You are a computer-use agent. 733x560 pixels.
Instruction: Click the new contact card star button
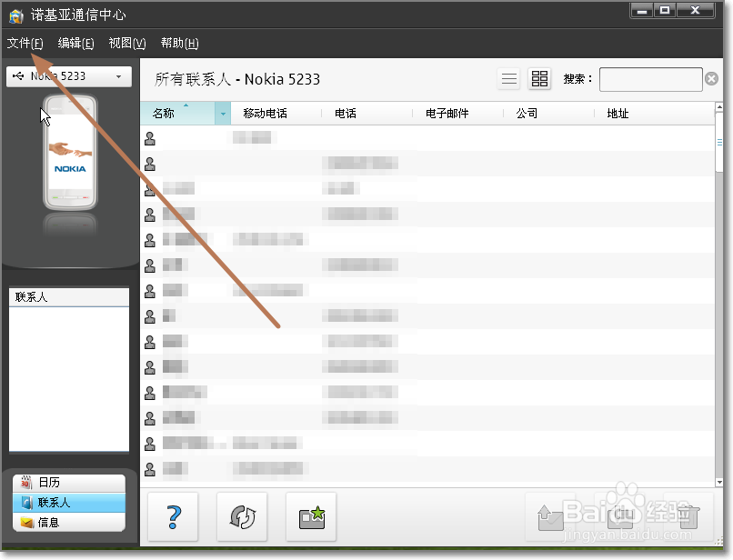(311, 517)
